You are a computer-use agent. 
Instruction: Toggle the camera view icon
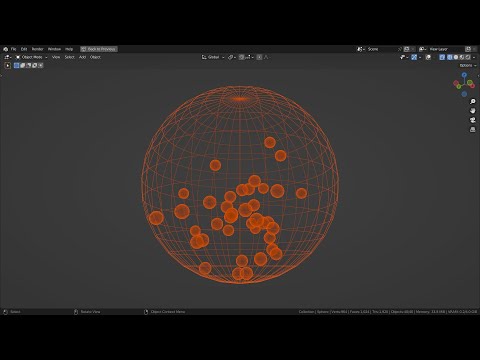[x=472, y=120]
